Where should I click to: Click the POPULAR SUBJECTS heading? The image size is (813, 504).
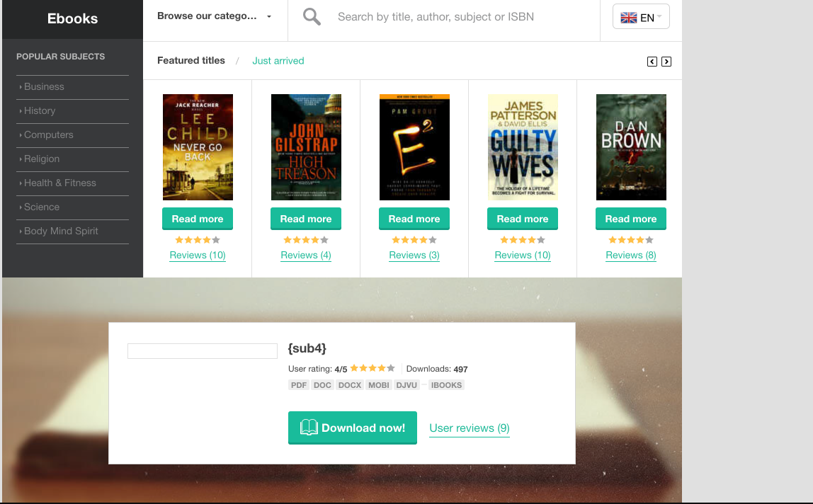[x=61, y=57]
